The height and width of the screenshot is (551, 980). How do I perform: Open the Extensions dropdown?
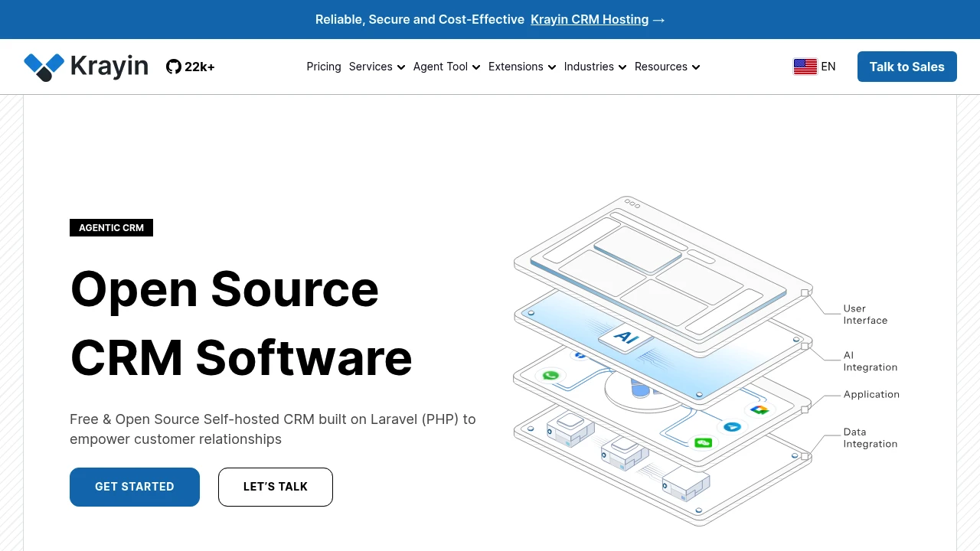coord(522,67)
